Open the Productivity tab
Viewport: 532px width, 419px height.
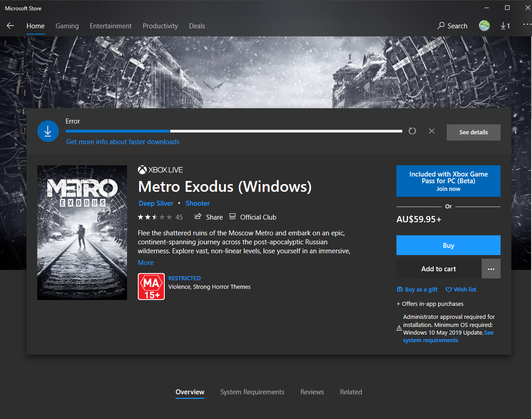click(x=160, y=26)
